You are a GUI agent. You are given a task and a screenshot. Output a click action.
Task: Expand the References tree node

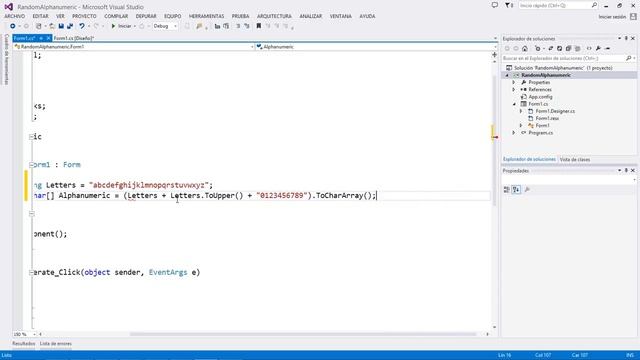click(514, 90)
